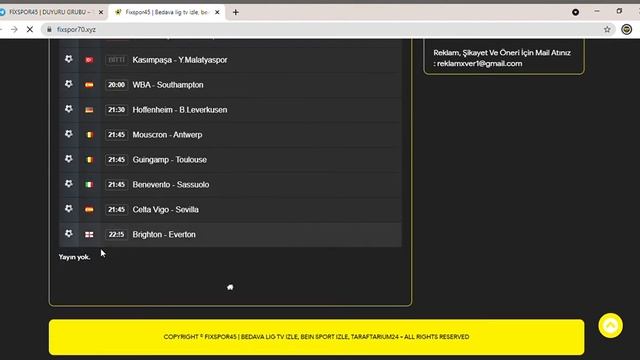Click the 22:15 time badge

(x=116, y=235)
